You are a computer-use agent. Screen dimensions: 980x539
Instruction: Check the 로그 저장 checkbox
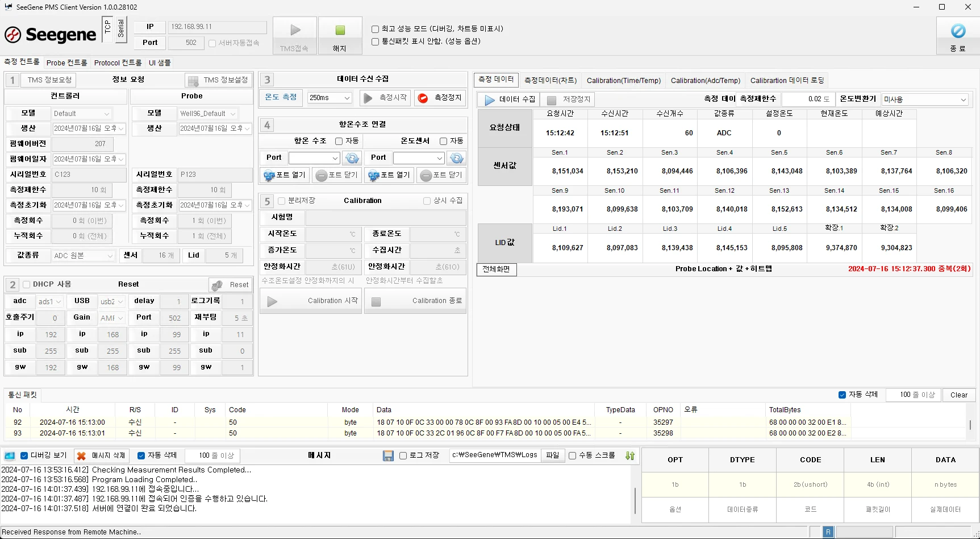click(403, 455)
